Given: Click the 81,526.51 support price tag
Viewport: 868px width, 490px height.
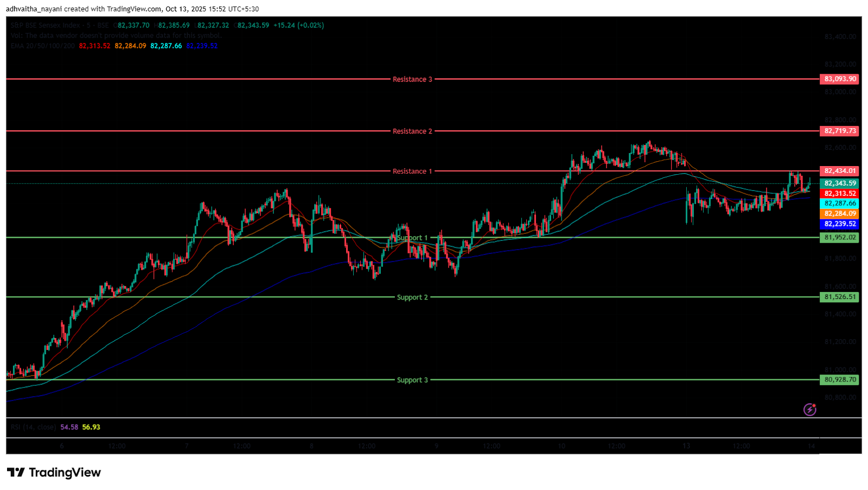Looking at the screenshot, I should 840,297.
